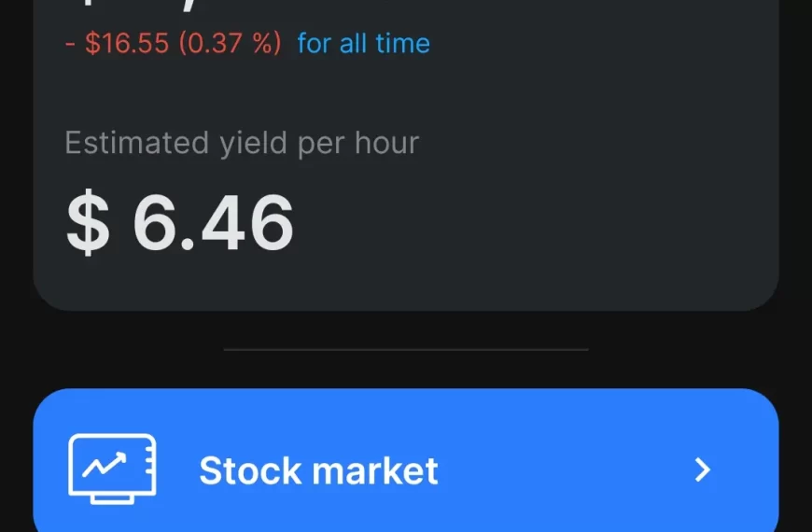The width and height of the screenshot is (812, 532).
Task: Click the rising arrow inside the monitor icon
Action: tap(105, 464)
